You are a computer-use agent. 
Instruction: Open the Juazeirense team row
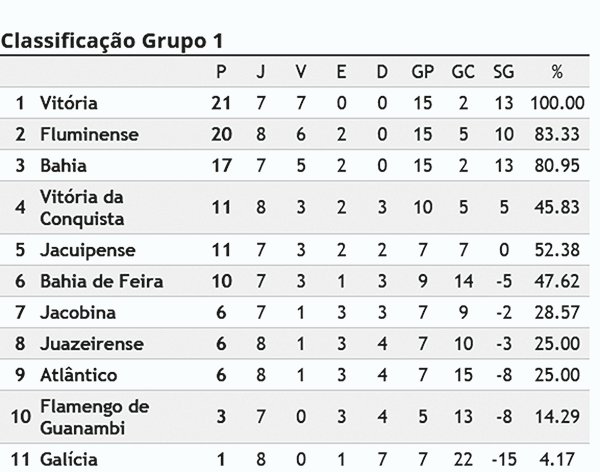point(295,344)
